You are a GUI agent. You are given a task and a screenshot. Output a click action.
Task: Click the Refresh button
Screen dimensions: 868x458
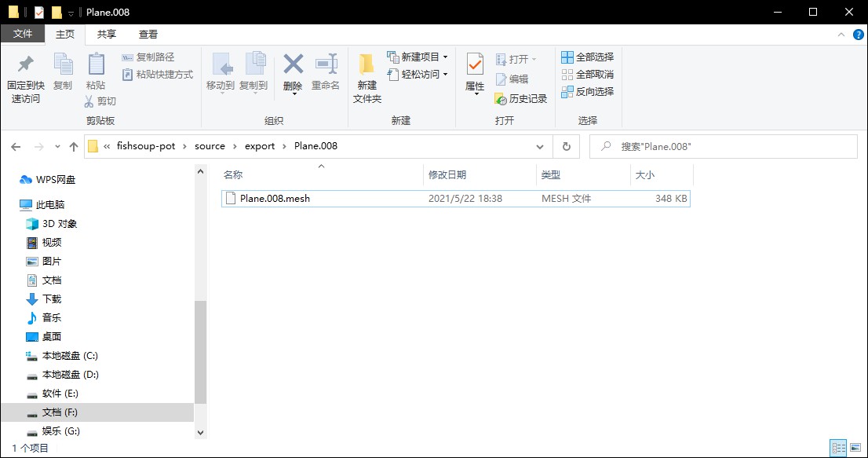[x=567, y=147]
